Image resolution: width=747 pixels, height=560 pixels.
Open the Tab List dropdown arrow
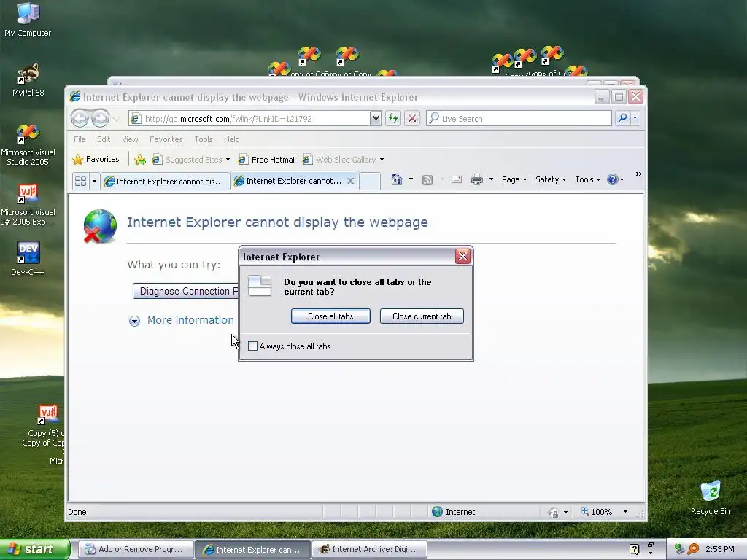coord(94,181)
